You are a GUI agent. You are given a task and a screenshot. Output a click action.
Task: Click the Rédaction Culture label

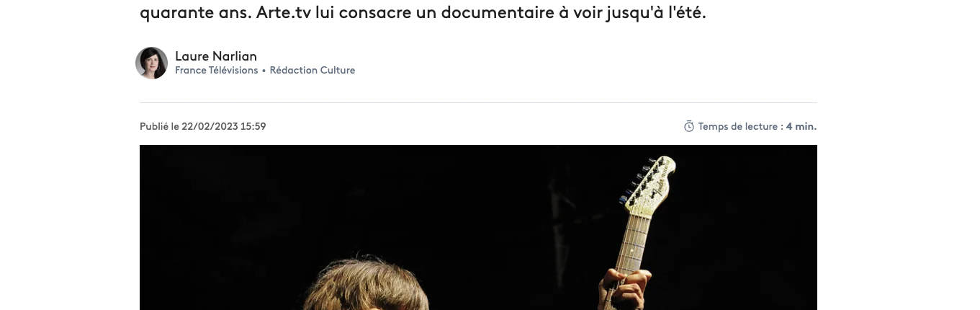pyautogui.click(x=313, y=71)
